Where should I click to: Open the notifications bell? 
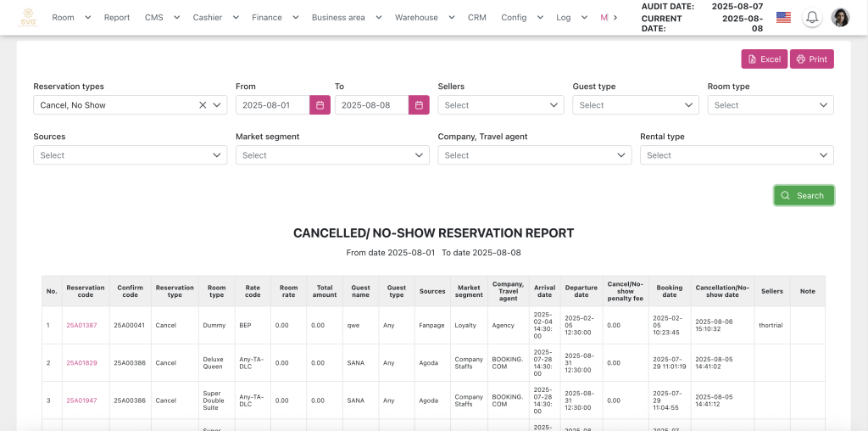811,17
